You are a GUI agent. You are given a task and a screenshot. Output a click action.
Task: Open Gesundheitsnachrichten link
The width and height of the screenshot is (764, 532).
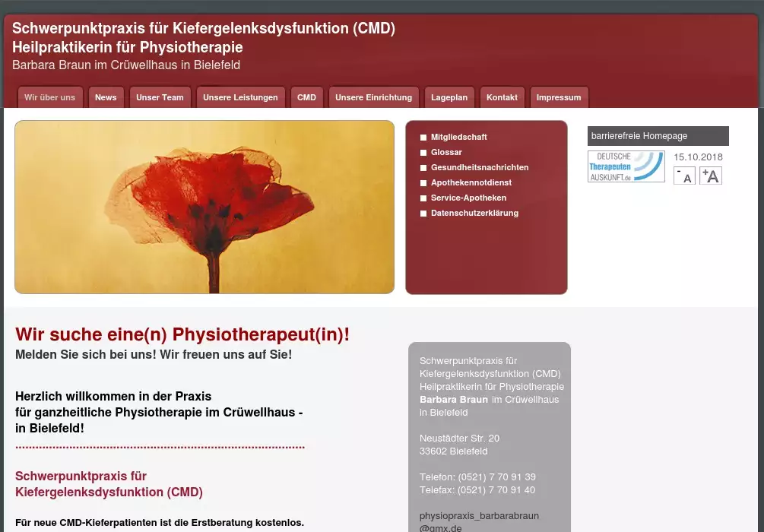tap(479, 167)
